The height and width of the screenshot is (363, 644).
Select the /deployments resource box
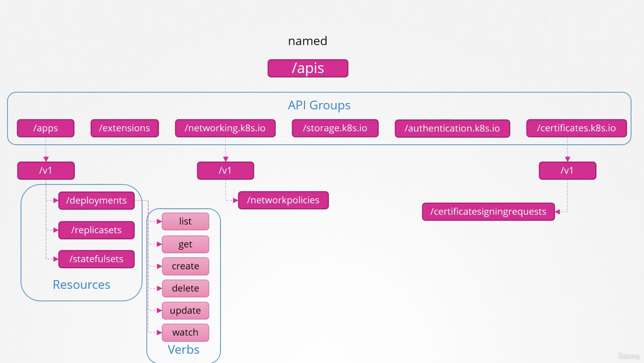tap(96, 200)
